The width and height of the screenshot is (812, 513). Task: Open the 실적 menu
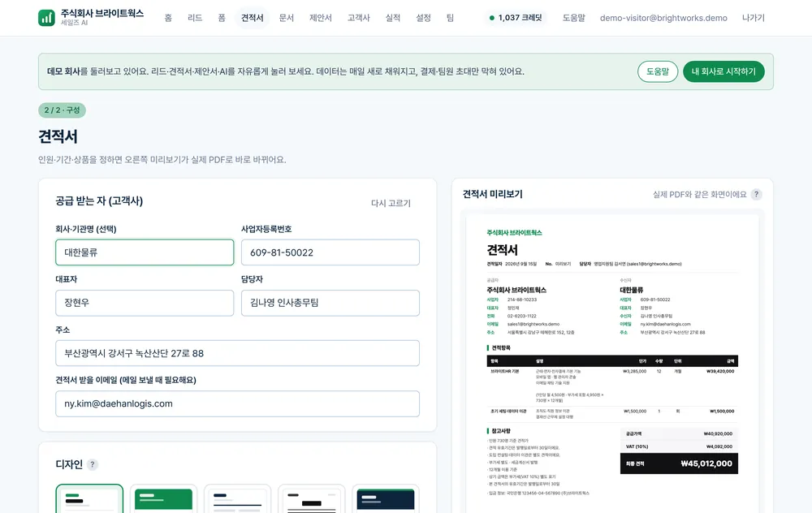tap(392, 18)
